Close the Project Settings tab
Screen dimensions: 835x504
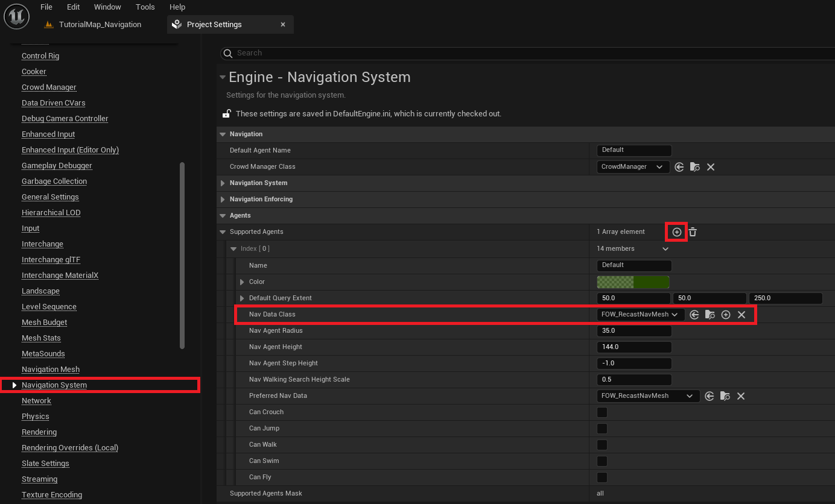[283, 25]
